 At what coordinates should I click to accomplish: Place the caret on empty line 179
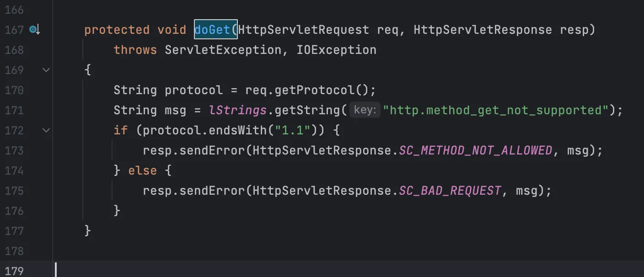pyautogui.click(x=320, y=271)
